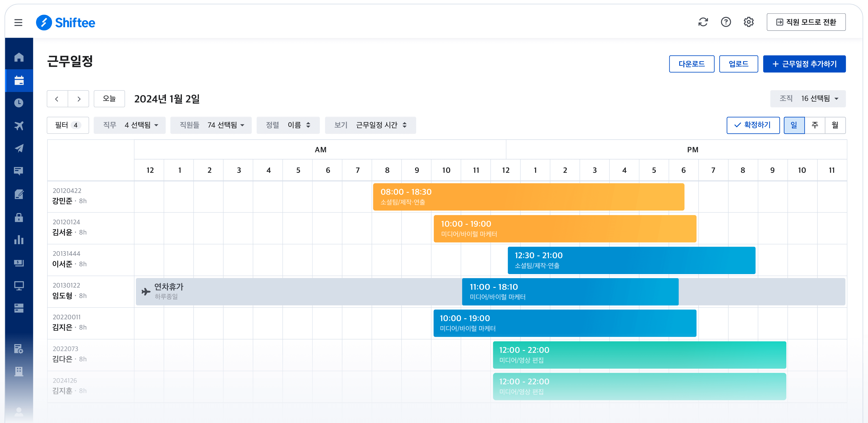
Task: Select employee 김다은 in the list
Action: [x=91, y=355]
